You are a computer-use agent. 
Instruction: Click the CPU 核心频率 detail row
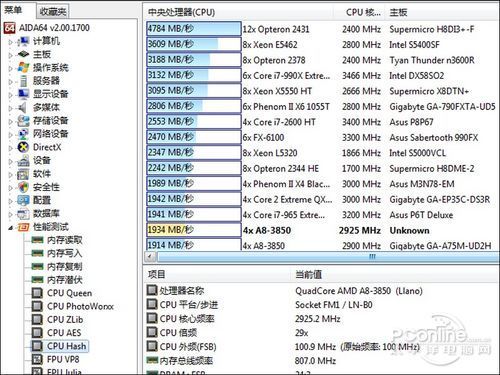click(322, 319)
